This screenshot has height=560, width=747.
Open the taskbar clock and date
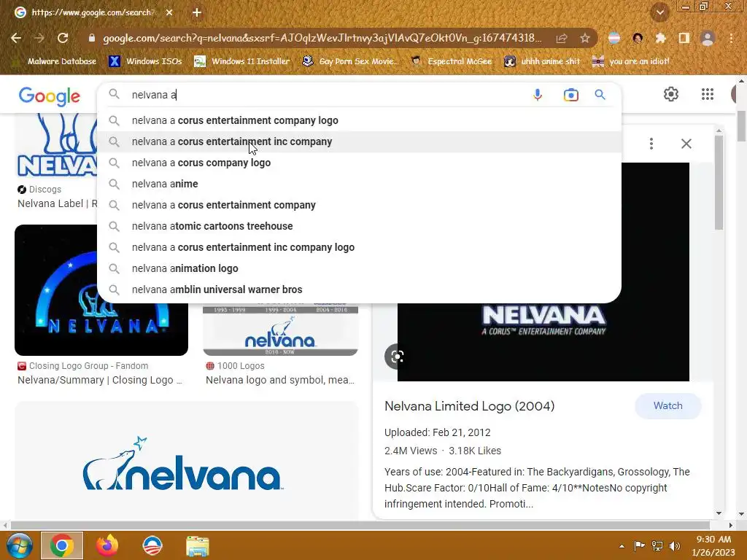tap(713, 545)
